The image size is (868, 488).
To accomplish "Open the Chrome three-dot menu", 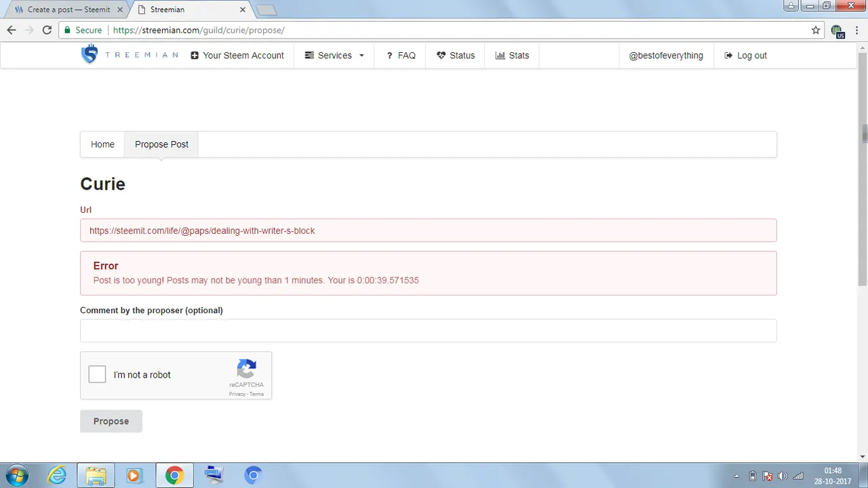I will pos(856,30).
